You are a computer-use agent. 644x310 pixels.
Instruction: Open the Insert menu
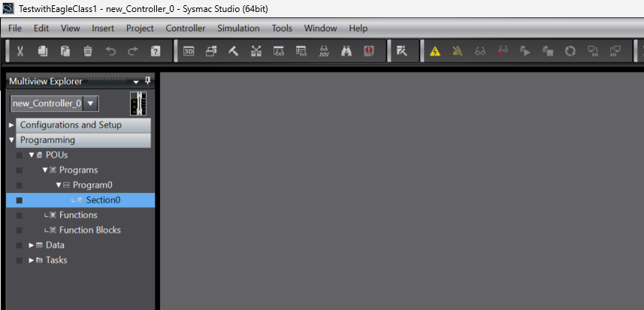(103, 29)
